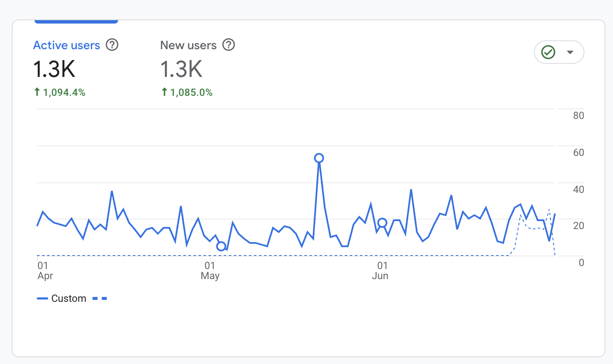Image resolution: width=613 pixels, height=364 pixels.
Task: Open the New users help tooltip
Action: (228, 45)
